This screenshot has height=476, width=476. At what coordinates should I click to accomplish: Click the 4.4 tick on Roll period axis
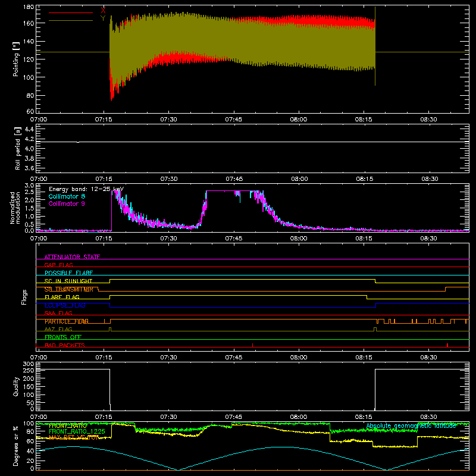click(29, 129)
